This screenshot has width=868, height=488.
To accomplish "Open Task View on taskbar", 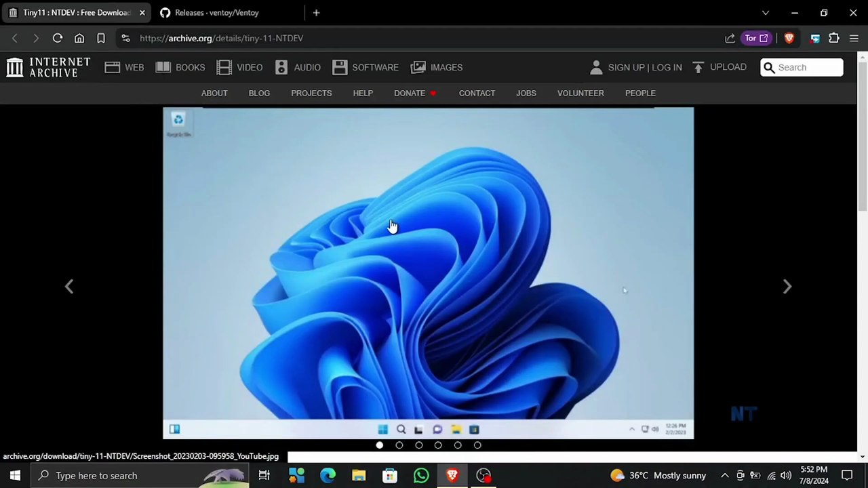I will click(x=264, y=475).
